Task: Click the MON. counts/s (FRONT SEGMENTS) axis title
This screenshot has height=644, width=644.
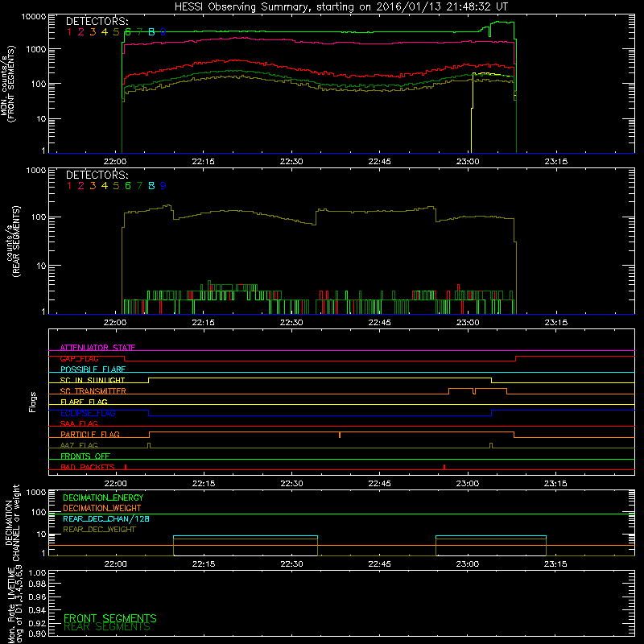Action: pyautogui.click(x=7, y=84)
